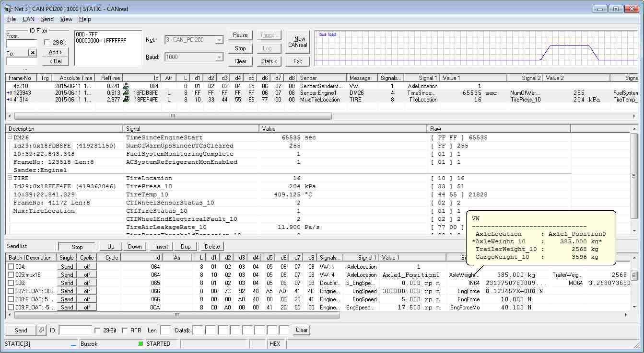This screenshot has height=353, width=644.
Task: Check the batch box for 004
Action: (x=11, y=267)
